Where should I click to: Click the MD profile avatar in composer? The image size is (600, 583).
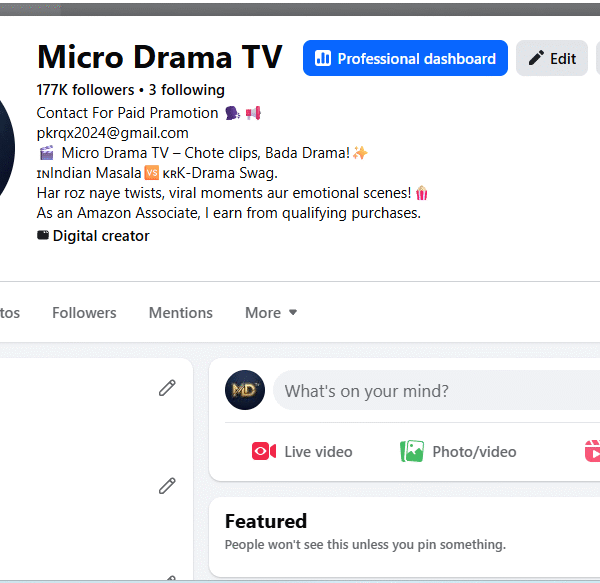(245, 390)
